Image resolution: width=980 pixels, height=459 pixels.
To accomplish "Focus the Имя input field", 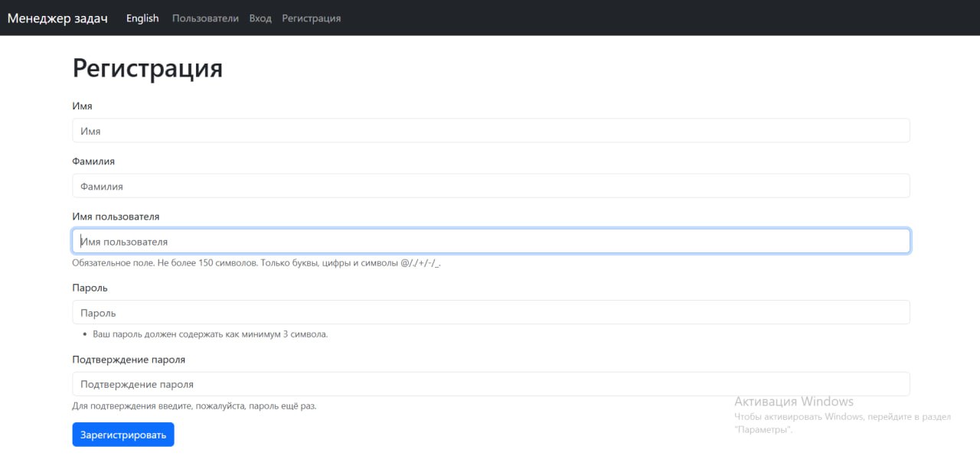I will [x=491, y=131].
